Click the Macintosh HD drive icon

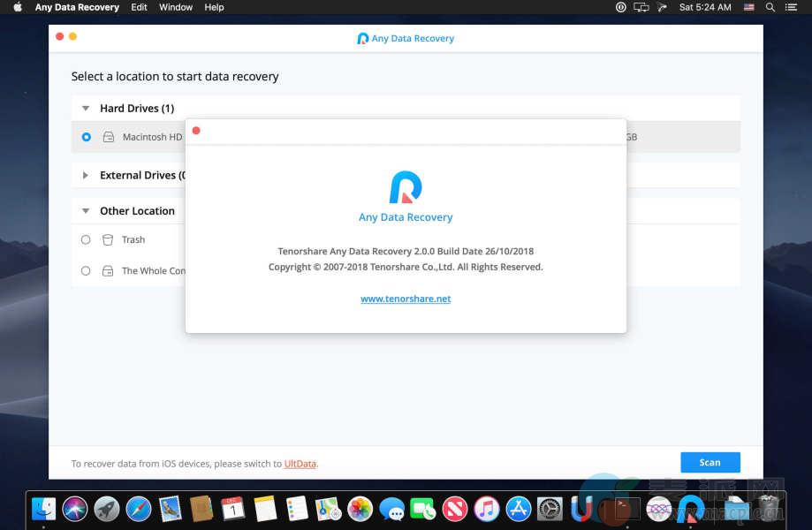pyautogui.click(x=109, y=138)
